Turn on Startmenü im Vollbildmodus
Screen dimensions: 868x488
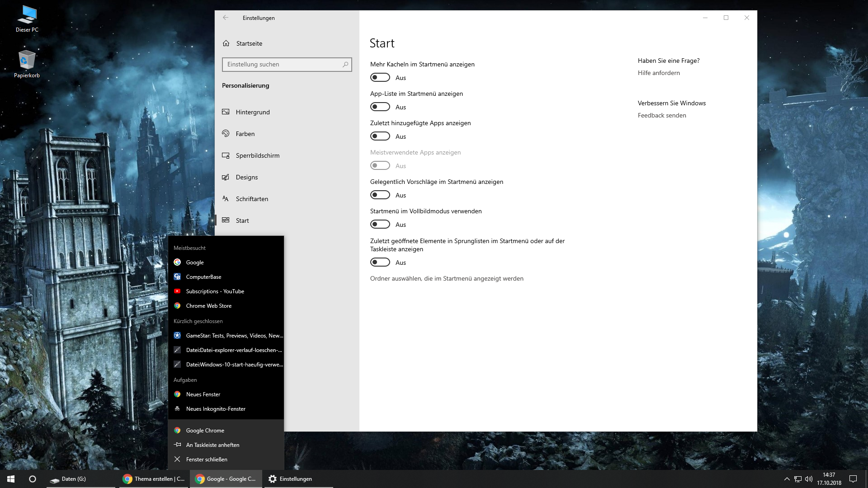380,225
